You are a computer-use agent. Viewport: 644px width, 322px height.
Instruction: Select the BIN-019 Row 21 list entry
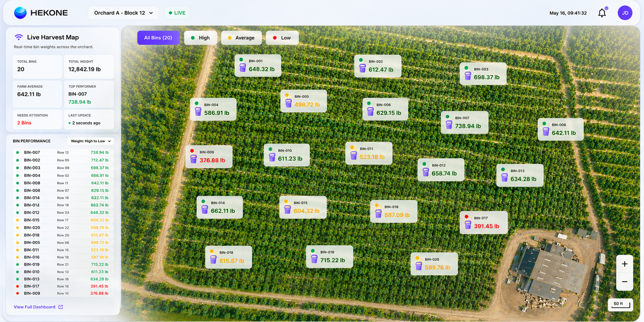[63, 264]
